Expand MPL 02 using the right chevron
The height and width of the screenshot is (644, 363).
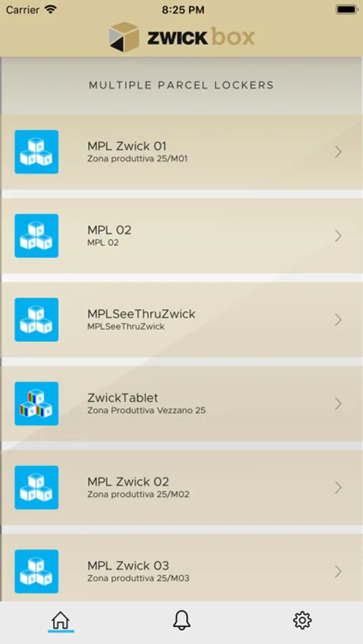339,235
